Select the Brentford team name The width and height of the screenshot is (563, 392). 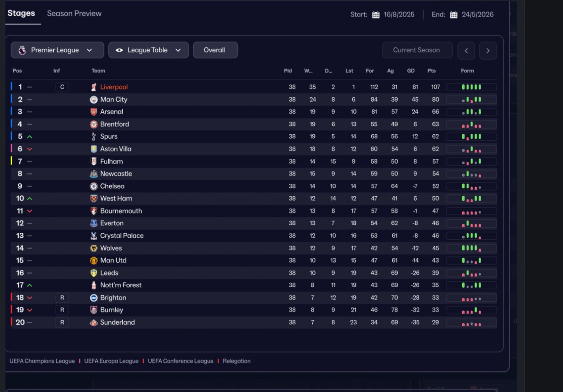(x=114, y=124)
